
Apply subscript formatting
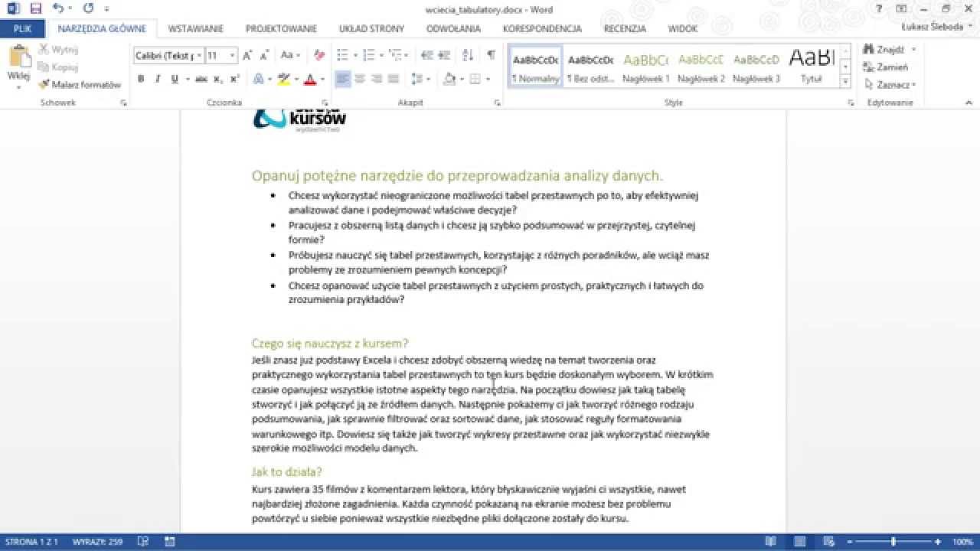pos(218,79)
